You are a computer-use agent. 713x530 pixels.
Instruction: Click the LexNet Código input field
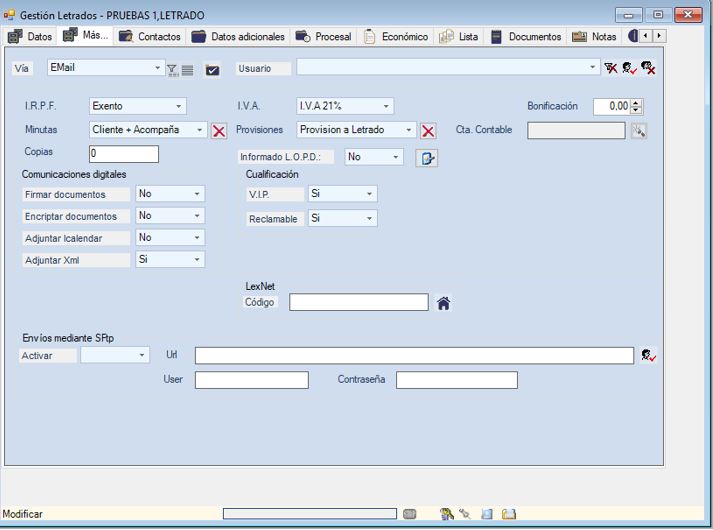coord(358,303)
